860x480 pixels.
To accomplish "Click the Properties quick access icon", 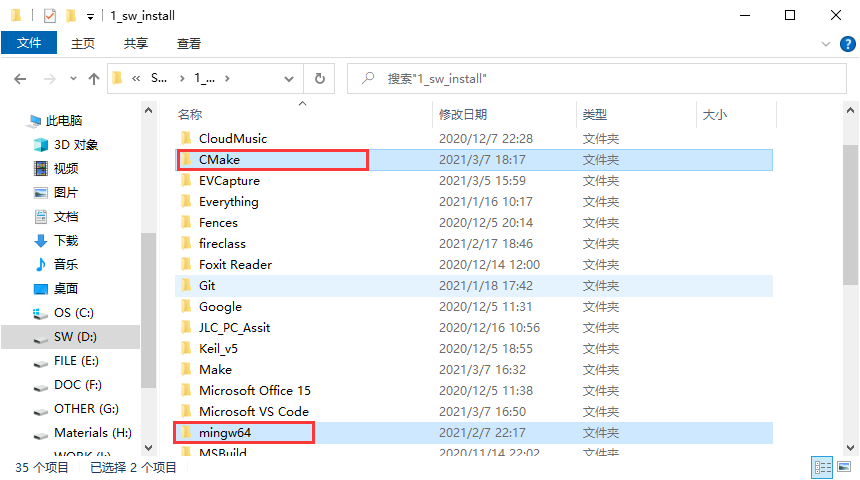I will (50, 15).
